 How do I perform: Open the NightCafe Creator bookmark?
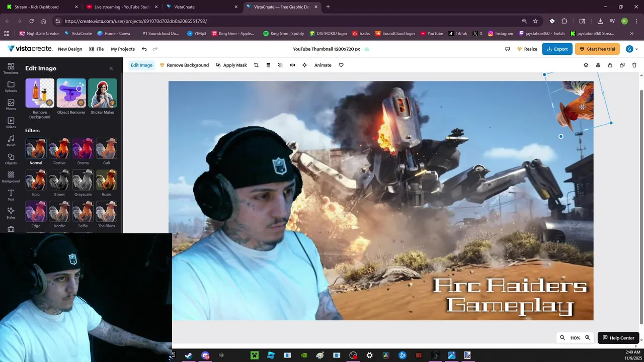coord(39,34)
